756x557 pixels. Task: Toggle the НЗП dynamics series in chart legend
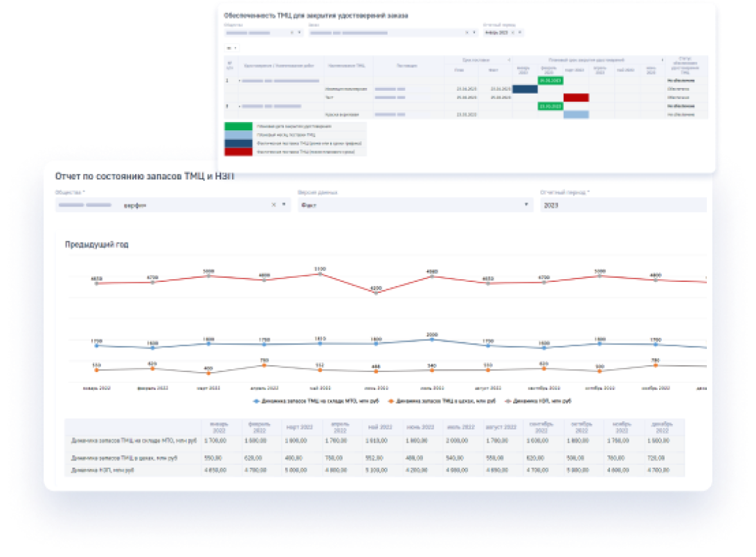tap(538, 401)
